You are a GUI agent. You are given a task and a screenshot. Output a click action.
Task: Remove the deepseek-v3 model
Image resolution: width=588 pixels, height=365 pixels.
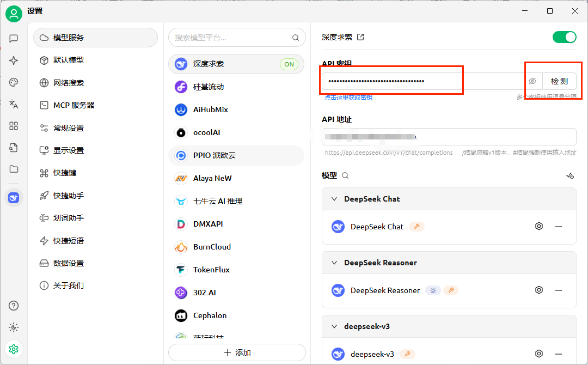559,354
